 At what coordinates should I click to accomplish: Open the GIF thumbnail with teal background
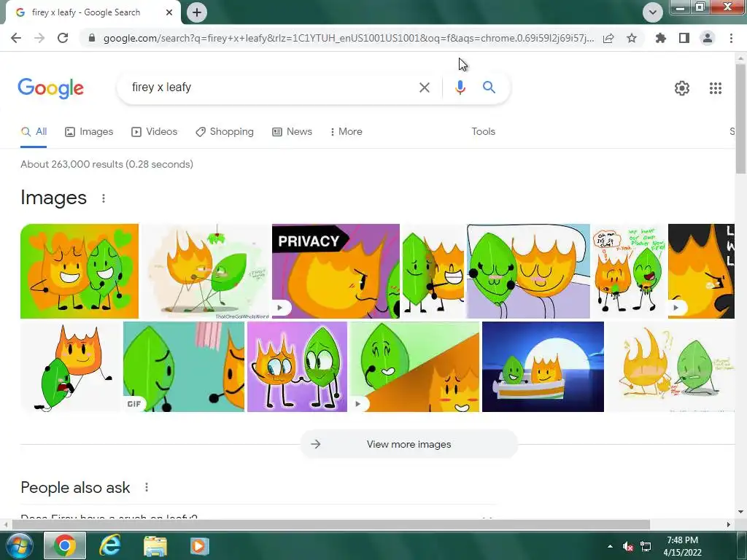(183, 367)
